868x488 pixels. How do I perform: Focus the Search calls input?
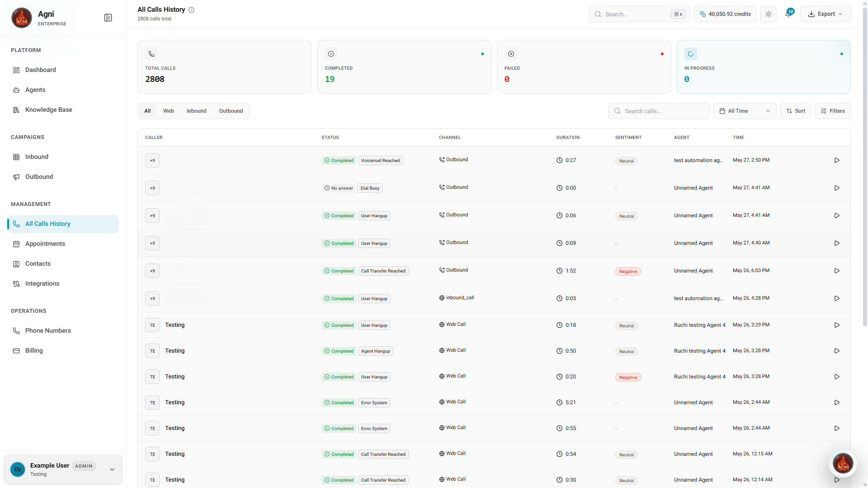click(x=659, y=111)
